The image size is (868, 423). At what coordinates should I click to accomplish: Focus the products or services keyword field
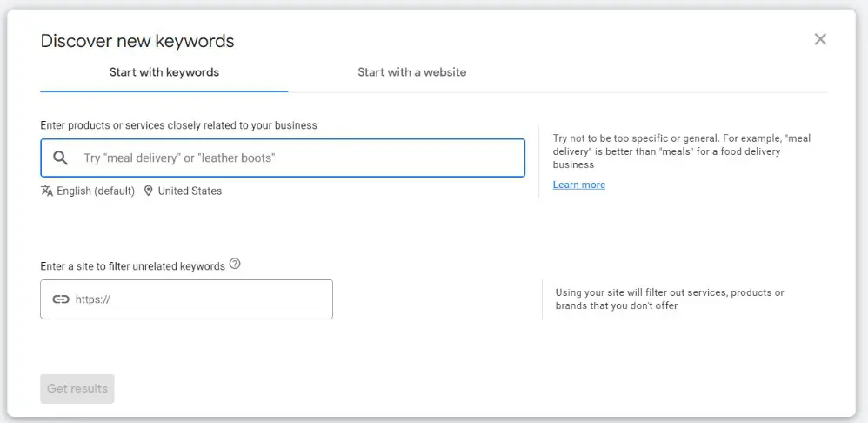[x=296, y=158]
